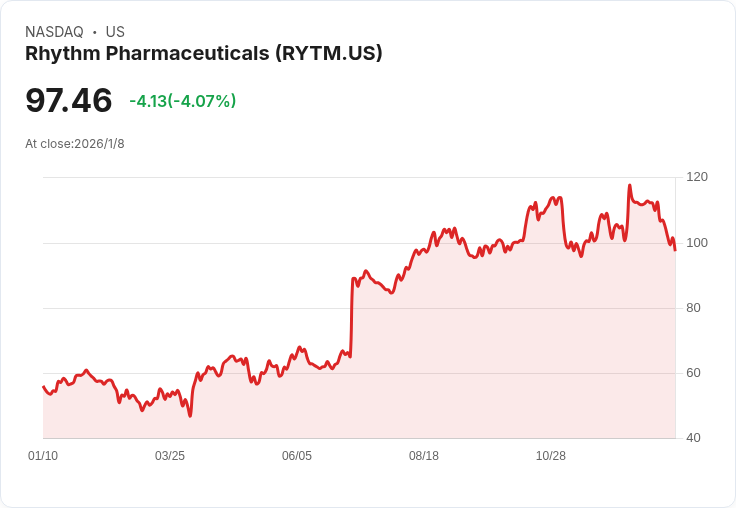Click the rightmost end of the red price line
The height and width of the screenshot is (508, 736).
click(x=675, y=250)
